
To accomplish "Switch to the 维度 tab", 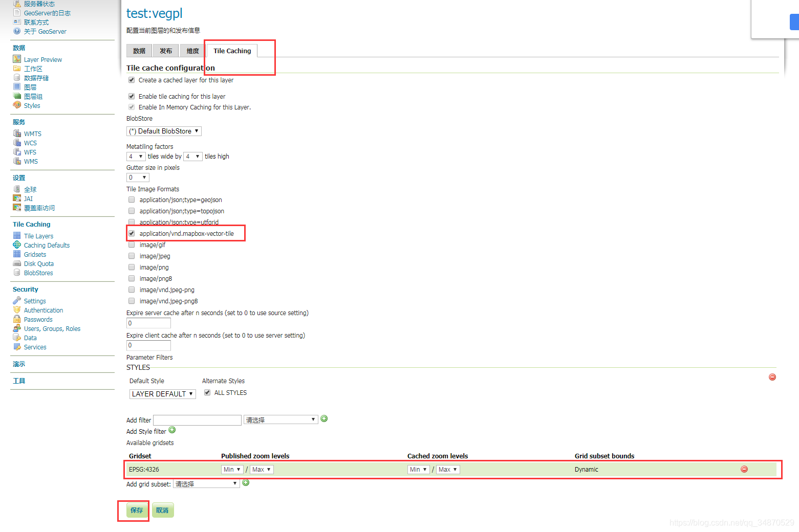I will tap(193, 51).
